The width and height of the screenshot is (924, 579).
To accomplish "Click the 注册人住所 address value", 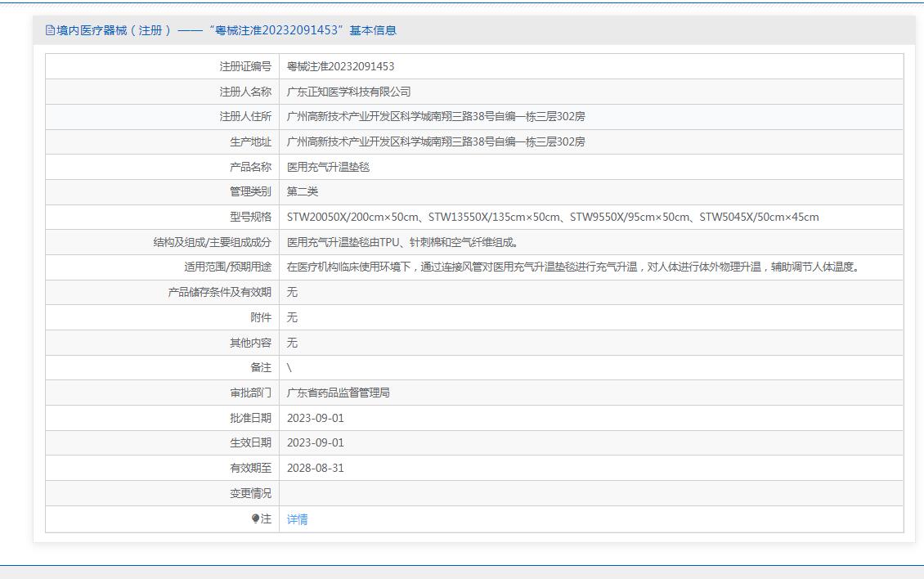I will click(x=436, y=117).
